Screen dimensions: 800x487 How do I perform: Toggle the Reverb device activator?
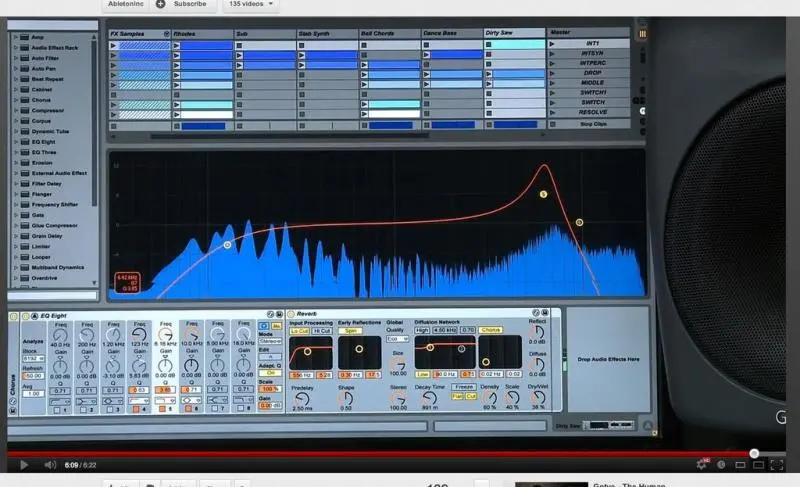pyautogui.click(x=289, y=313)
